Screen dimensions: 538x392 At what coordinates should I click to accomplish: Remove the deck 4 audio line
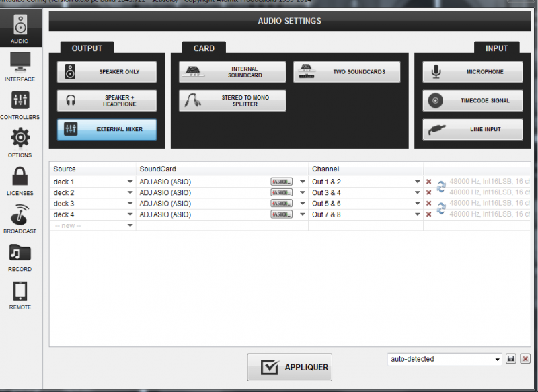click(x=428, y=214)
